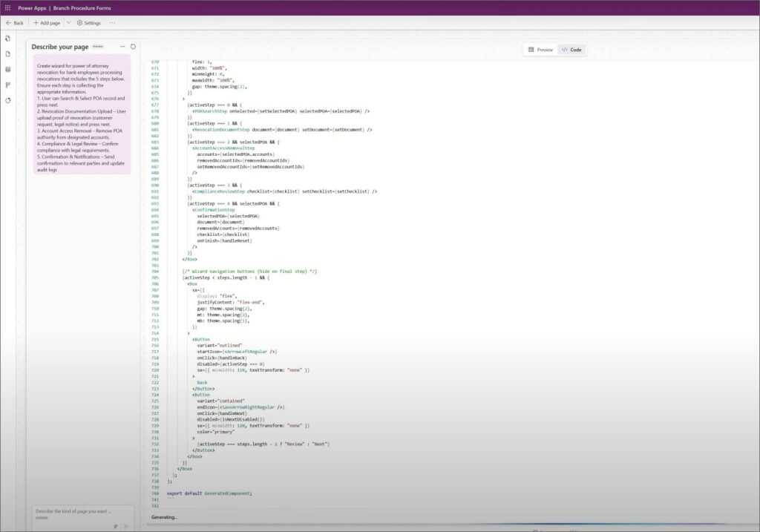The image size is (760, 532).
Task: Click the 'Branch Procedure Forms' app name
Action: [82, 7]
